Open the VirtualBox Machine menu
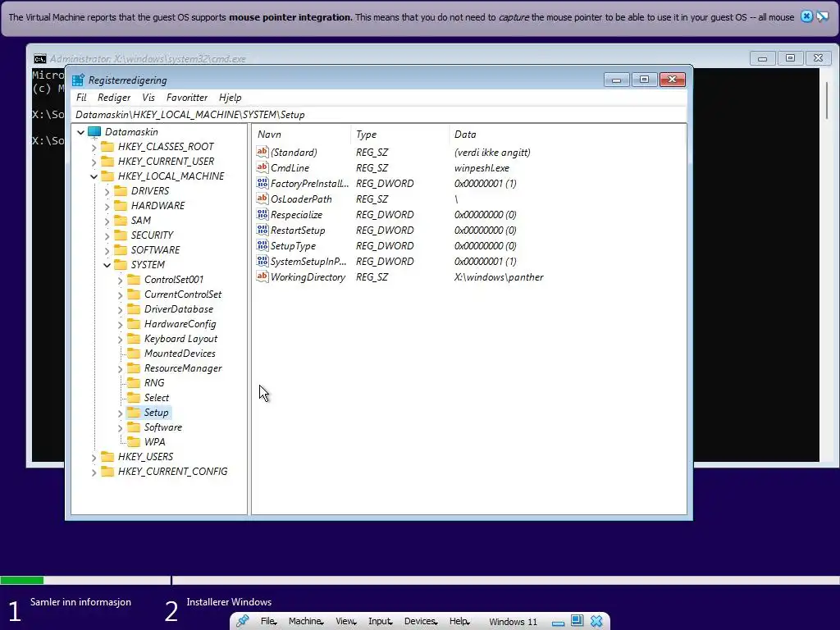The width and height of the screenshot is (840, 630). [x=305, y=622]
